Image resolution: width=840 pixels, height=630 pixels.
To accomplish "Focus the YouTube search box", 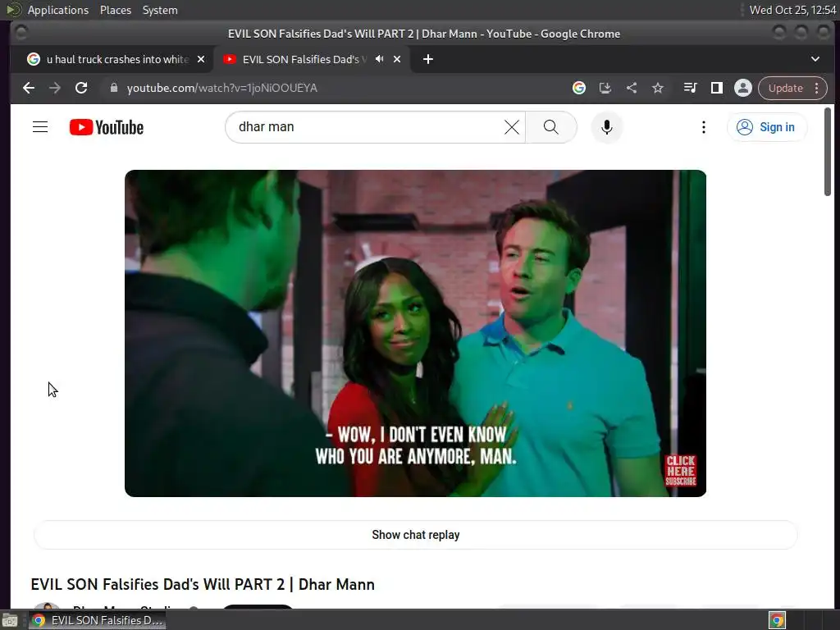I will click(370, 127).
